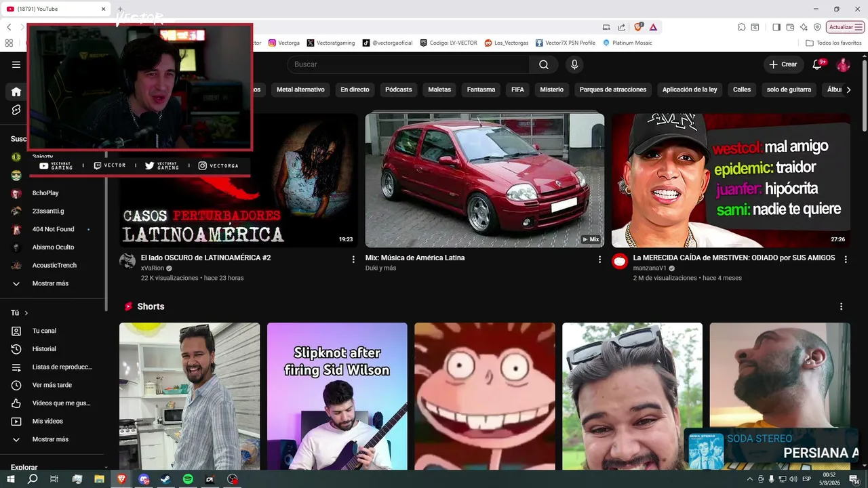The width and height of the screenshot is (868, 488).
Task: Open a new browser tab
Action: click(120, 9)
